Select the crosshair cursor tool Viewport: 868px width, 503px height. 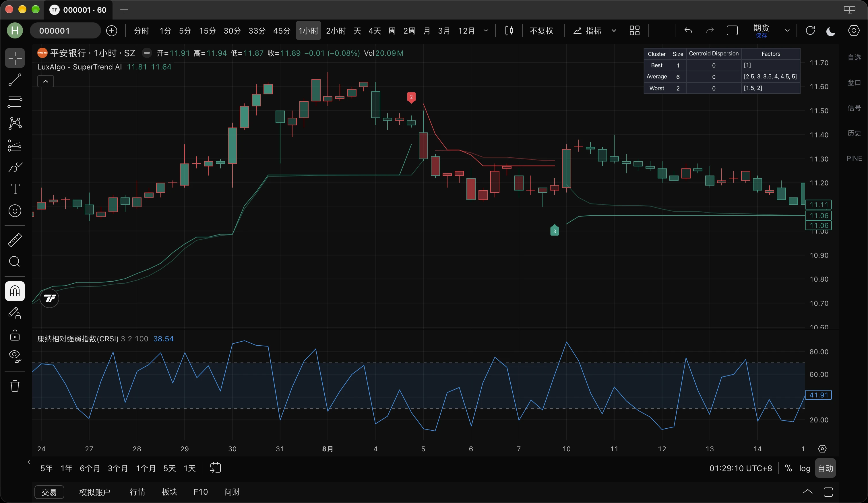[x=15, y=58]
